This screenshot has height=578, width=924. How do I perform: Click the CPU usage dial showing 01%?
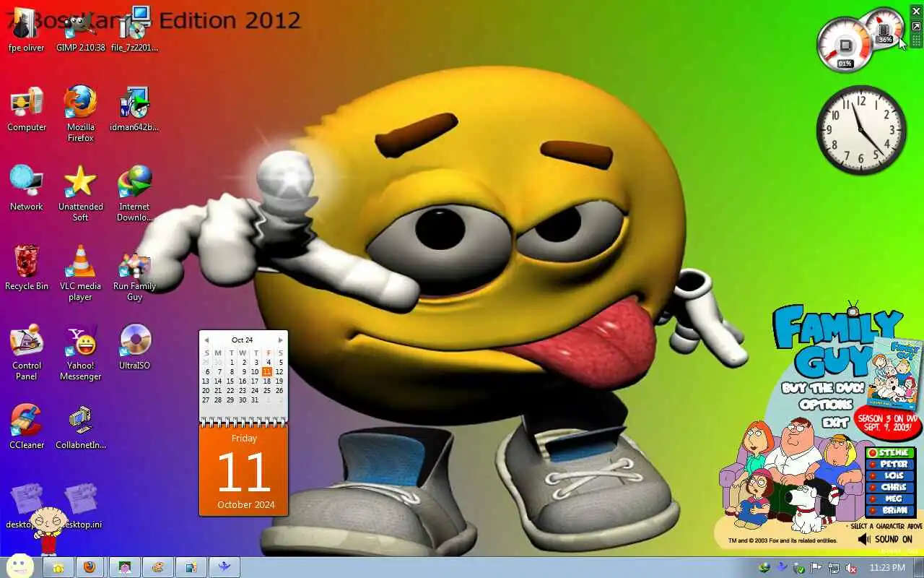point(845,46)
